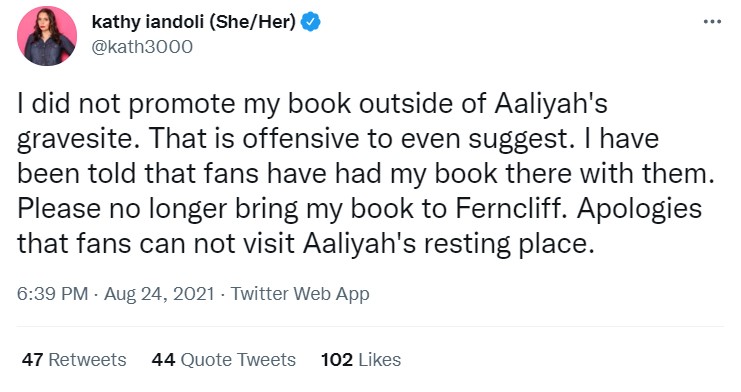Click the tweet's first line about Aaliyah's
Image resolution: width=741 pixels, height=392 pixels.
click(x=312, y=104)
